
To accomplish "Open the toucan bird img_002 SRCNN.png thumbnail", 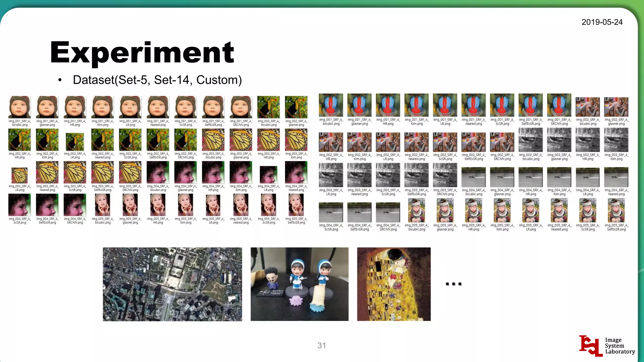I will [186, 140].
